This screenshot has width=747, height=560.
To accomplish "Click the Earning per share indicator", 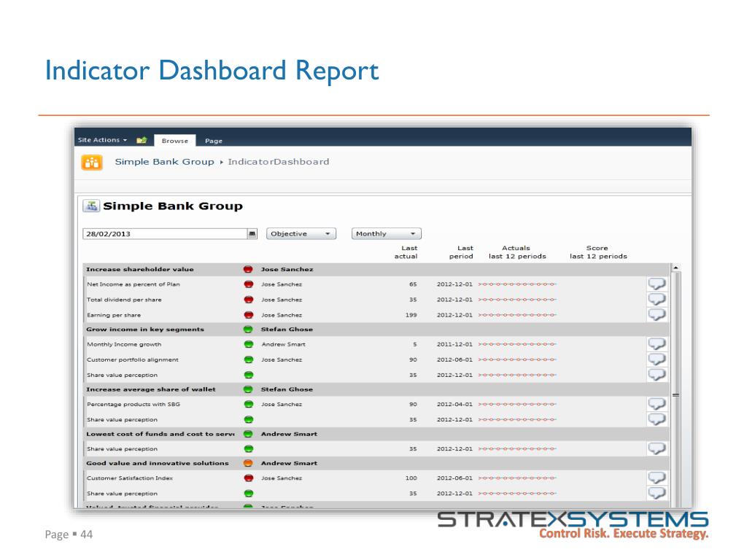I will click(114, 315).
